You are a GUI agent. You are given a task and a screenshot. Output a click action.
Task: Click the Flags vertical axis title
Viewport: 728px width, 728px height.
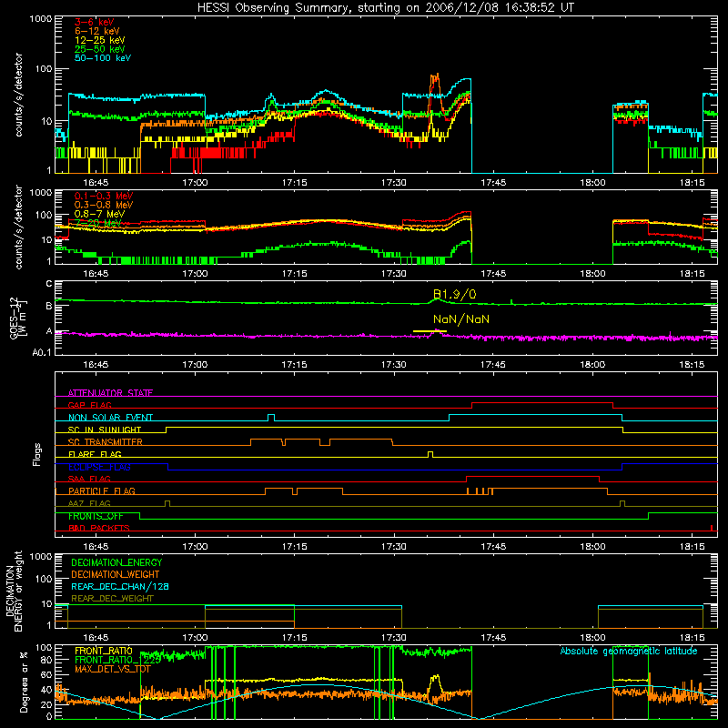[37, 454]
